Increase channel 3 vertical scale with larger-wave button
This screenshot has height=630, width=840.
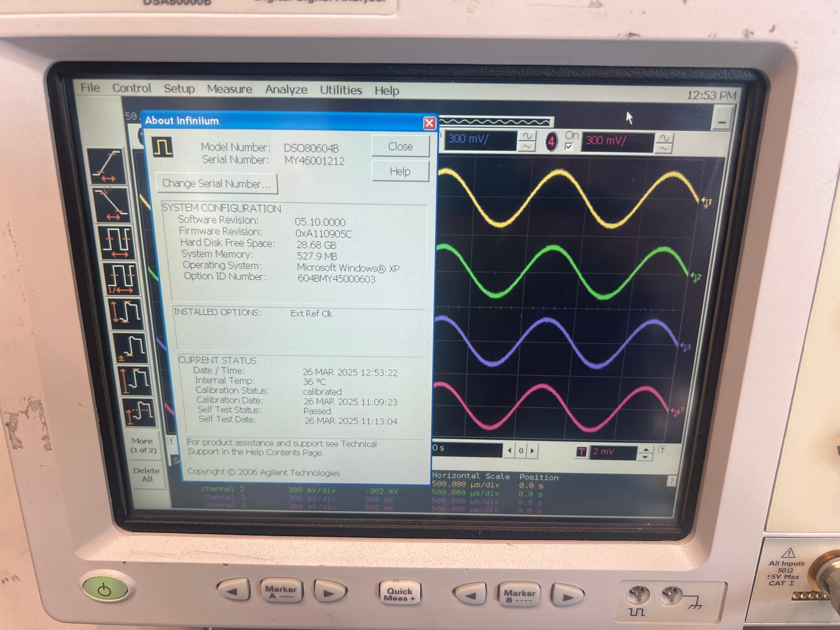click(x=527, y=136)
